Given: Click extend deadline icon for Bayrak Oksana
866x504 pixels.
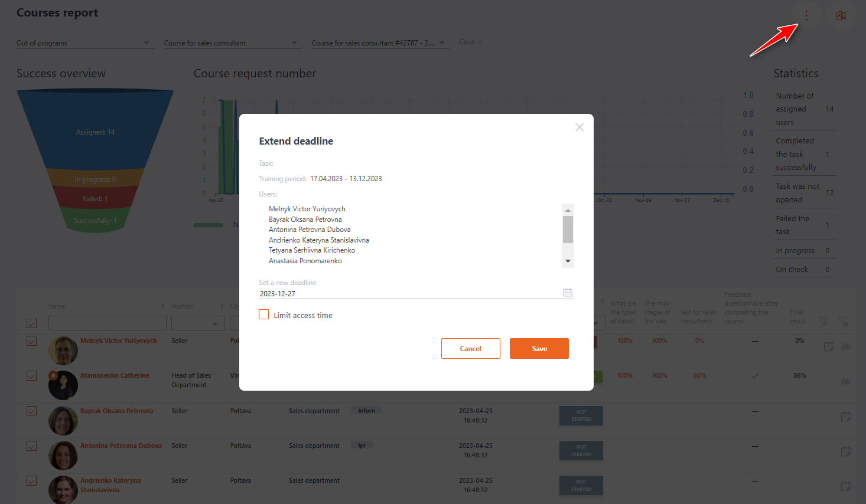Looking at the screenshot, I should tap(846, 417).
